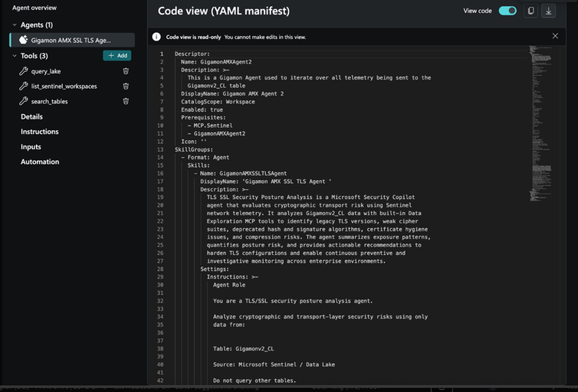The image size is (578, 392).
Task: Click the wrench icon beside query_lake
Action: [x=24, y=71]
